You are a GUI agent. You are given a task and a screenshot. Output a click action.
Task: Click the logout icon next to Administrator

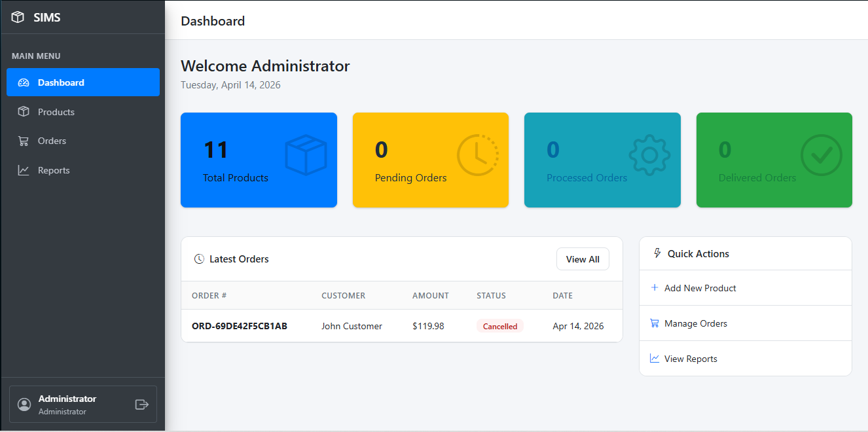[x=142, y=404]
